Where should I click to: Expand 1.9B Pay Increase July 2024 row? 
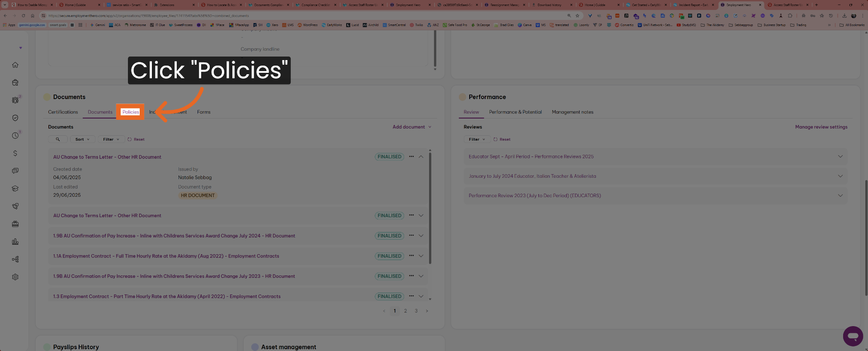(421, 236)
